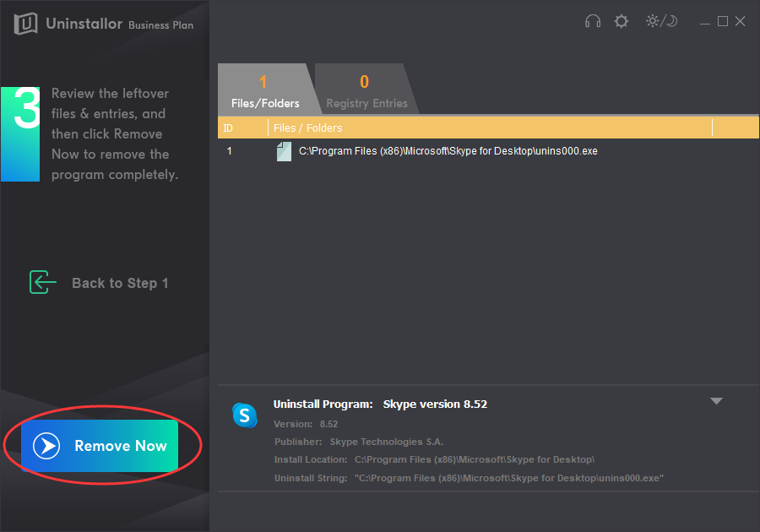
Task: Open settings with the gear icon
Action: pos(621,21)
